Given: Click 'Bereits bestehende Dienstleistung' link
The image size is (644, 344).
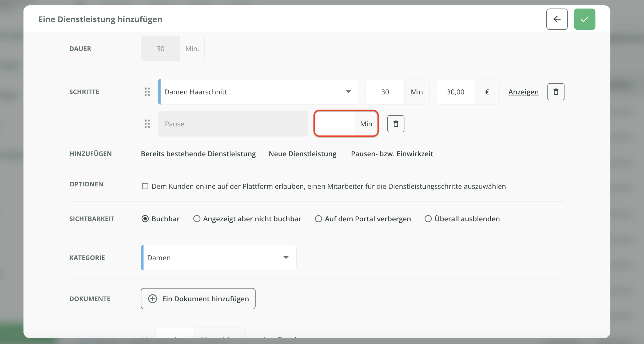Looking at the screenshot, I should click(x=198, y=154).
